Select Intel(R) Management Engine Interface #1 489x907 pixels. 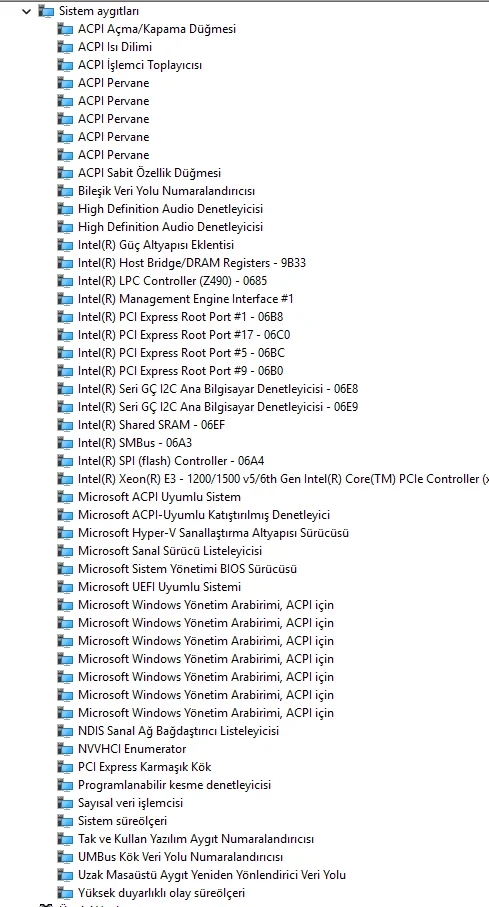[186, 299]
